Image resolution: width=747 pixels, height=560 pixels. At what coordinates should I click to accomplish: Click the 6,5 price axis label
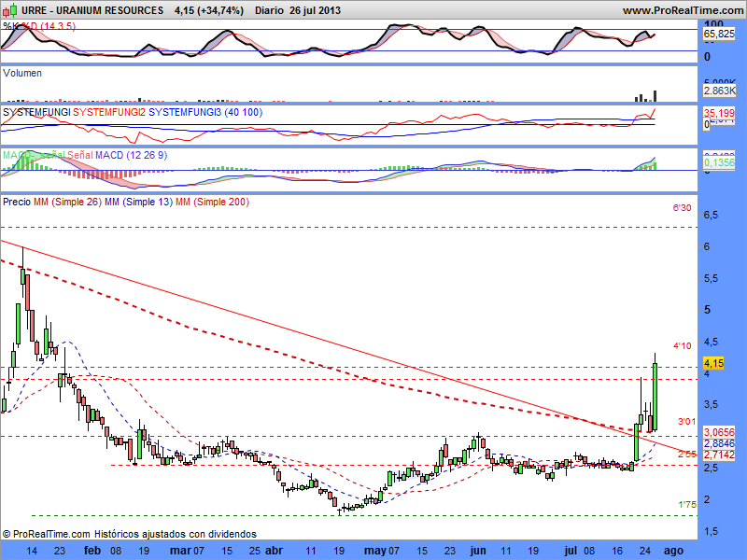pyautogui.click(x=711, y=216)
